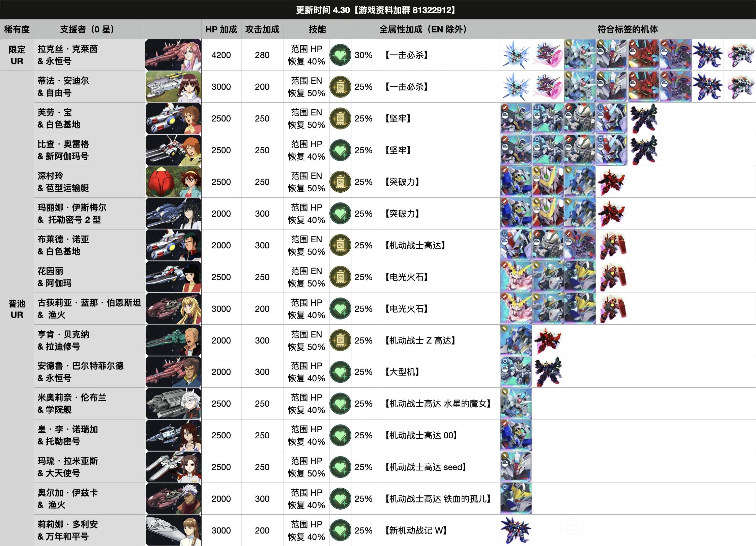Click the green heart icon for 比查·奥雷格
Screen dimensions: 756x546
pyautogui.click(x=340, y=150)
